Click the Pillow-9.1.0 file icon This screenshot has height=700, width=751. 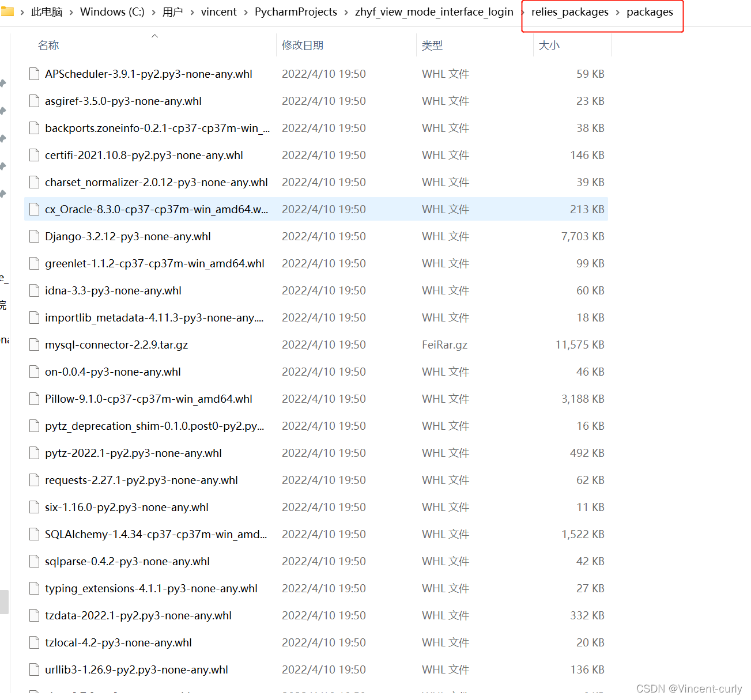tap(35, 399)
